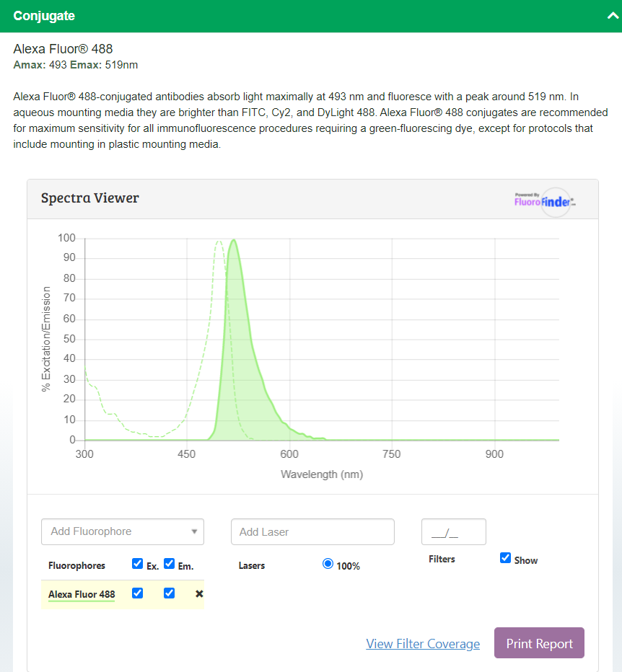Screen dimensions: 622x672
Task: Open View Filter Coverage
Action: tap(423, 644)
